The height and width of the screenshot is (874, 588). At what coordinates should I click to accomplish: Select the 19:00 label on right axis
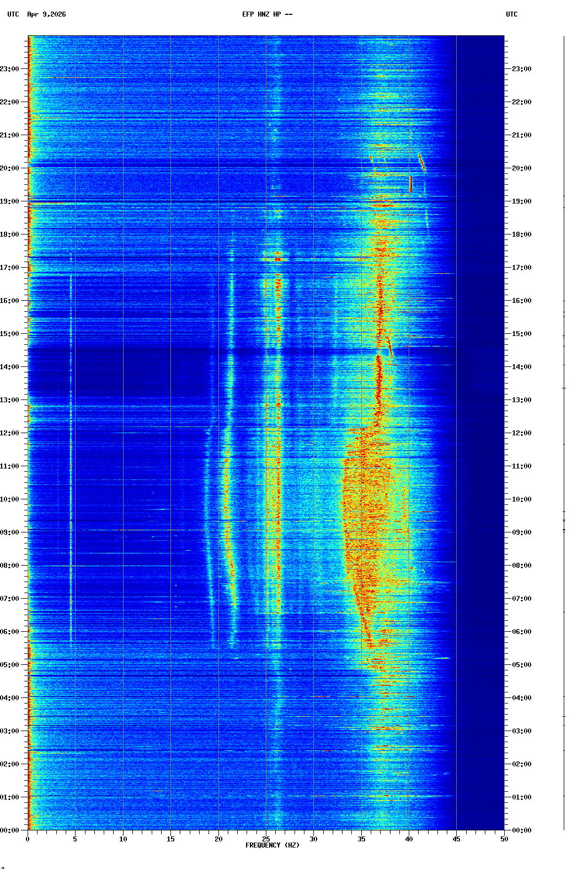point(521,201)
